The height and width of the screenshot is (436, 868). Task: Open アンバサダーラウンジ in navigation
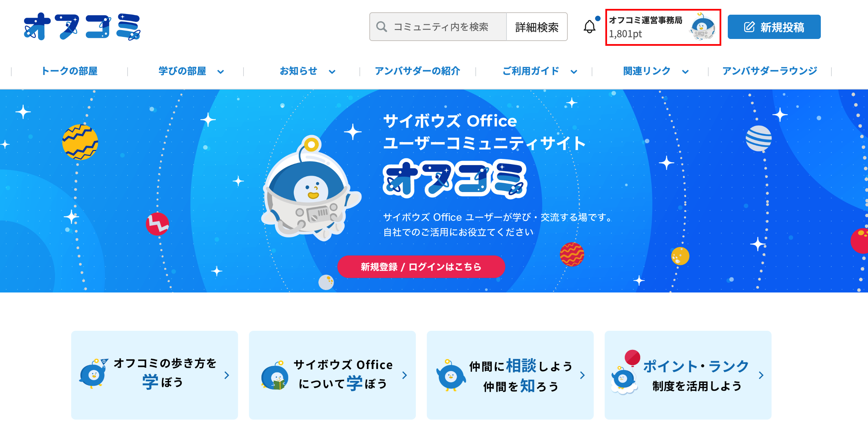[x=770, y=71]
